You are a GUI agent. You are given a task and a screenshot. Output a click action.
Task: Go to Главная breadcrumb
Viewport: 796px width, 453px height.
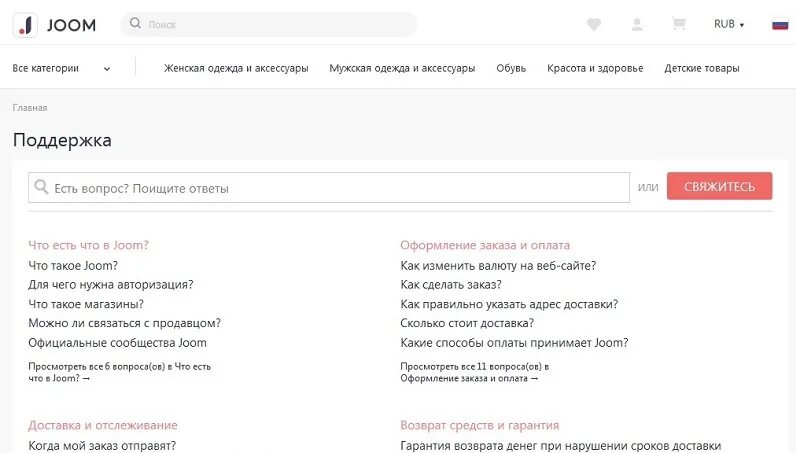click(x=30, y=108)
